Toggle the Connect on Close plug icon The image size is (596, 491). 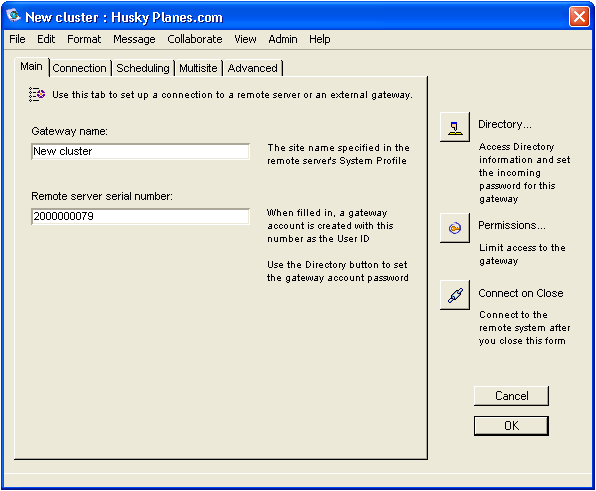click(x=455, y=295)
